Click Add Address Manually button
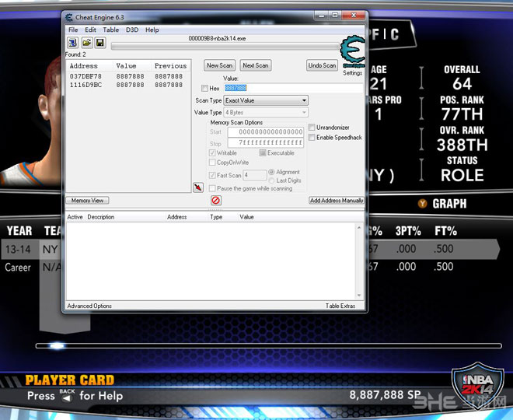513x420 pixels. click(337, 201)
